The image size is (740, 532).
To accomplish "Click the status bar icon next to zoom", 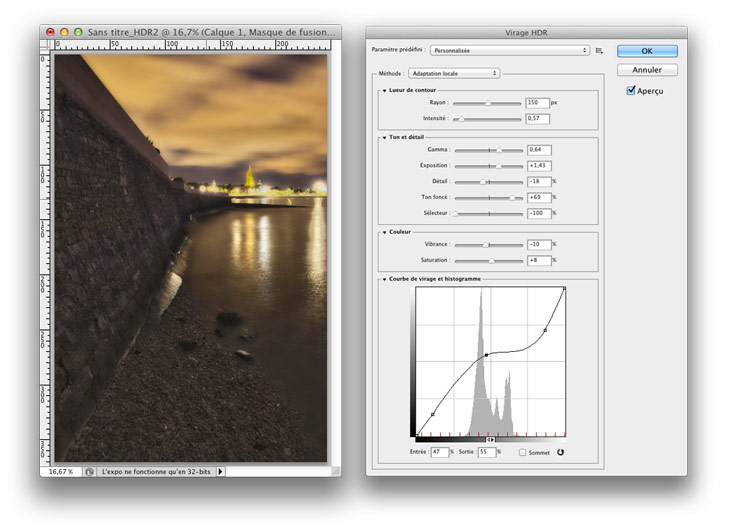I will (89, 472).
